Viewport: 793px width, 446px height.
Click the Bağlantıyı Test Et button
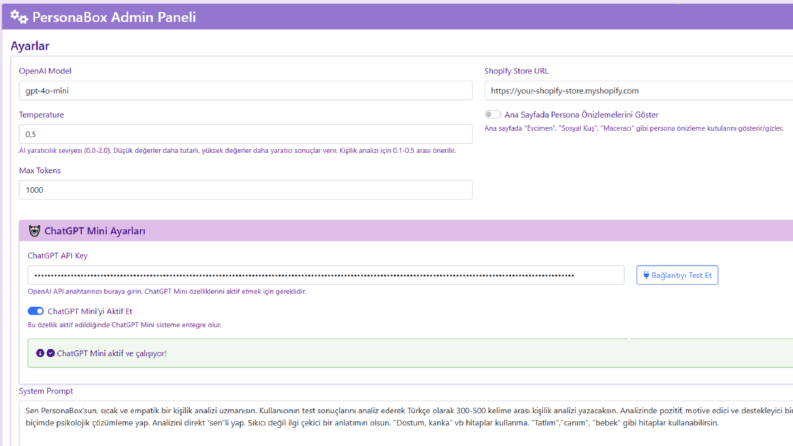[677, 275]
